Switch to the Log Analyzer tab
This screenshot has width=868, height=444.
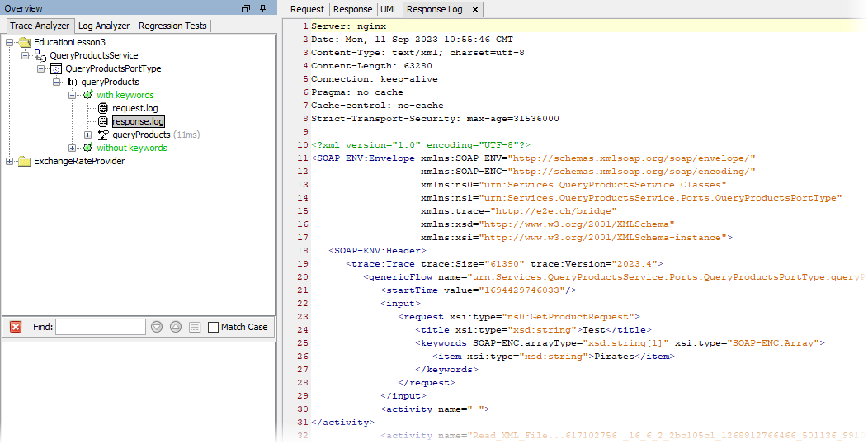[x=104, y=26]
